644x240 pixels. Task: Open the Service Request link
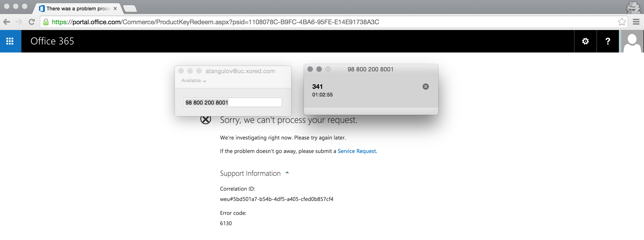[357, 151]
